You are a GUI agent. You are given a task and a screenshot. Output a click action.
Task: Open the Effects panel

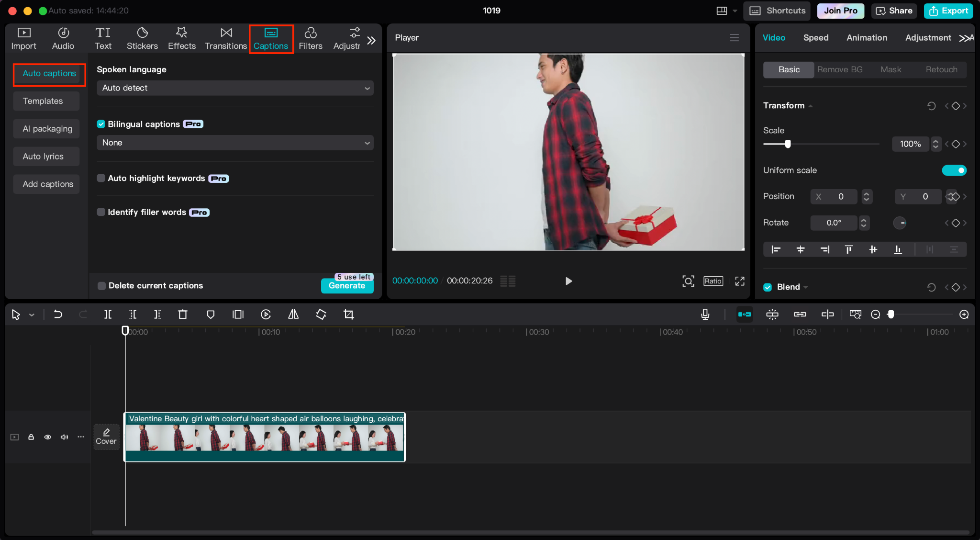point(181,38)
